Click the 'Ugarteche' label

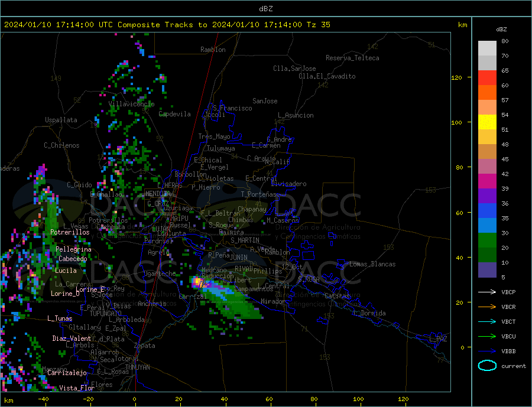[160, 273]
